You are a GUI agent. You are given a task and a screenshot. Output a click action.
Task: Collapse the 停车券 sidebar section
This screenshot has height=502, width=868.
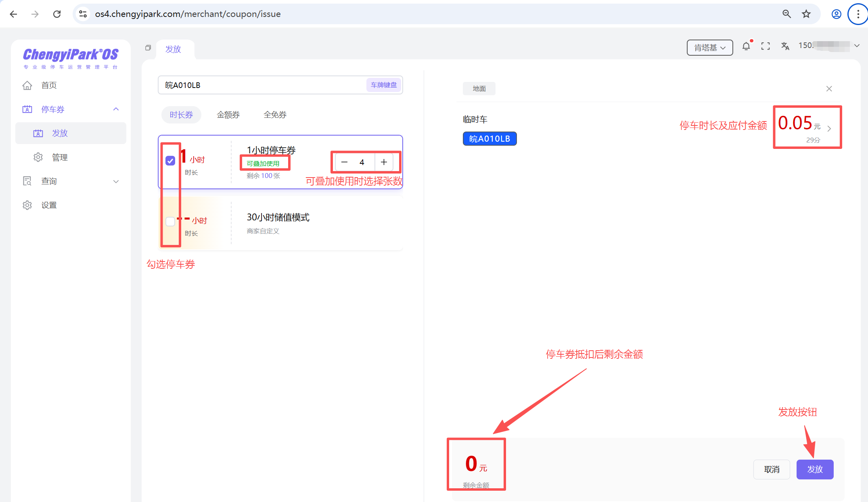pos(116,109)
